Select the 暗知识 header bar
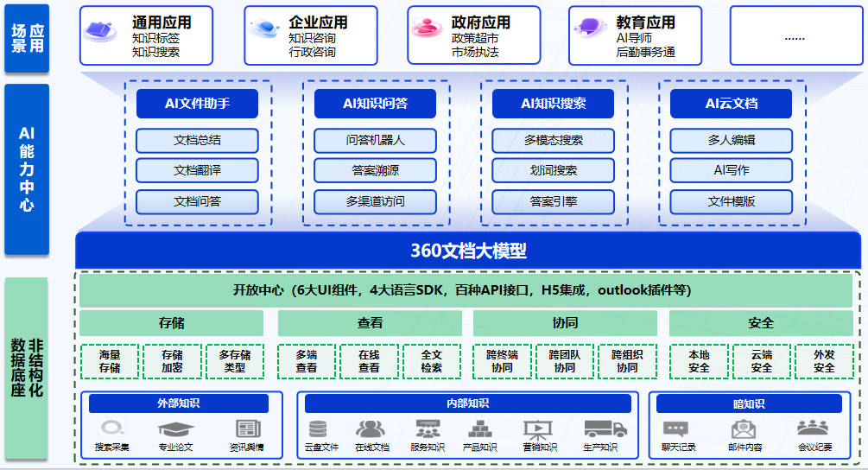The width and height of the screenshot is (868, 470). (x=749, y=404)
